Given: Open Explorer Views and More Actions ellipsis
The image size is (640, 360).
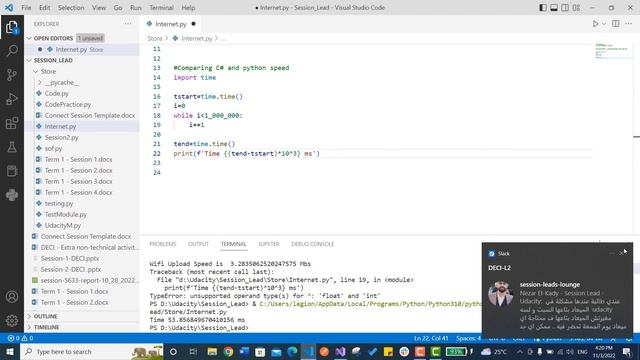Looking at the screenshot, I should (x=128, y=24).
